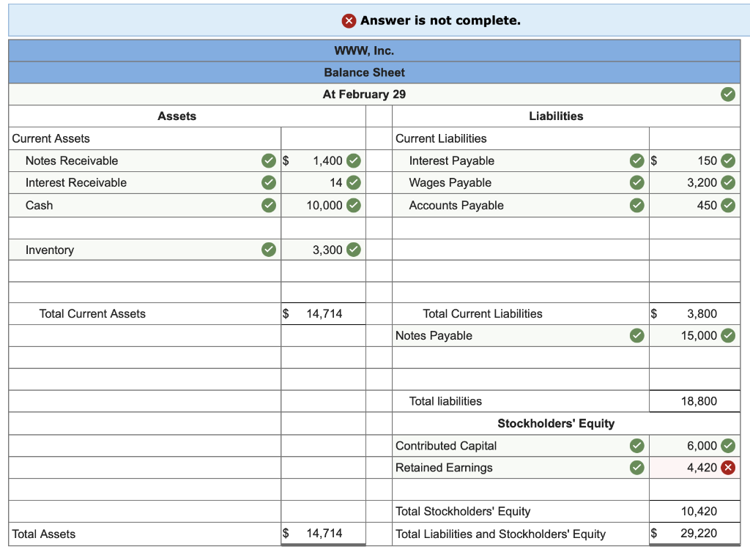
Task: Click the checkmark next to Contributed Capital
Action: click(x=636, y=446)
